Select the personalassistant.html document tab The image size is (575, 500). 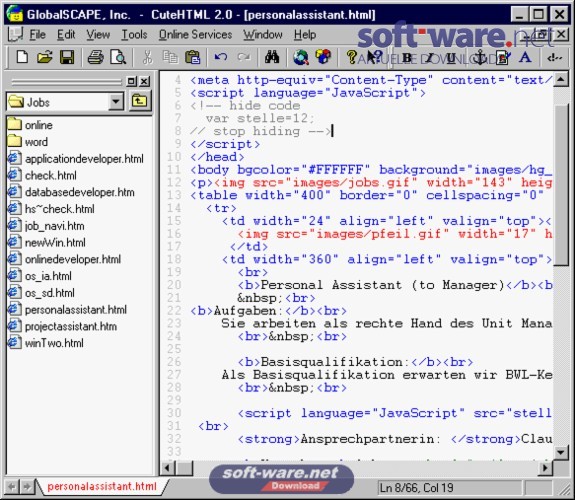point(102,486)
